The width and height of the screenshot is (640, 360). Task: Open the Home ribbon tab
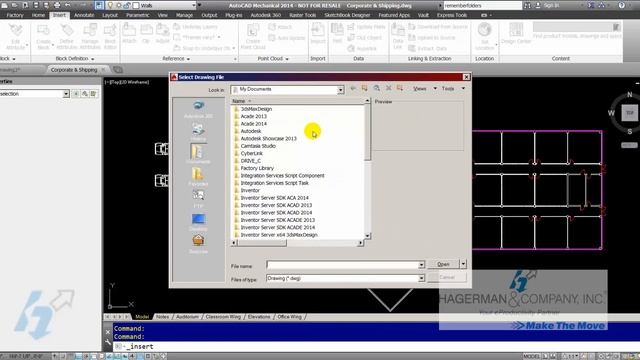[x=38, y=15]
